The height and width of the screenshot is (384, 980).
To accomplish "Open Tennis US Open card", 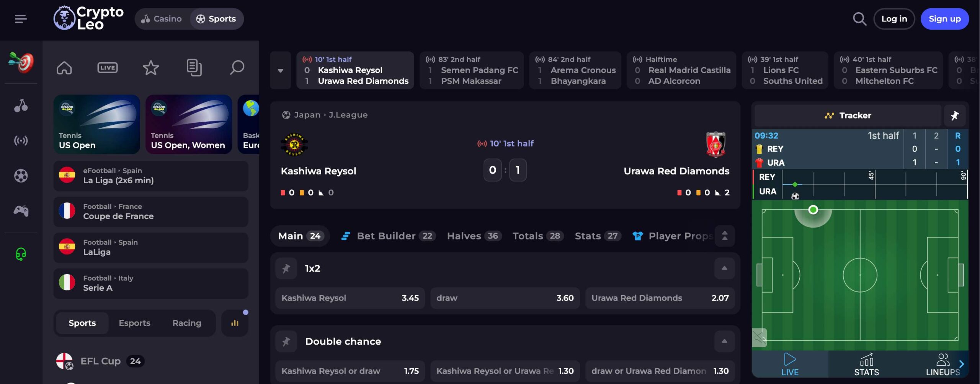I will coord(96,124).
